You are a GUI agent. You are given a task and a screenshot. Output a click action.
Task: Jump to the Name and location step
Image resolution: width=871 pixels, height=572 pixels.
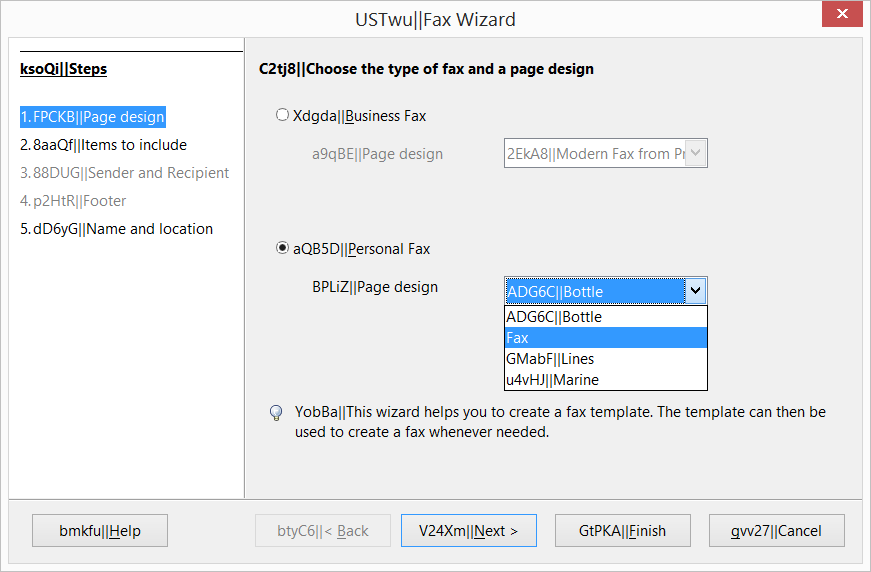click(x=116, y=229)
